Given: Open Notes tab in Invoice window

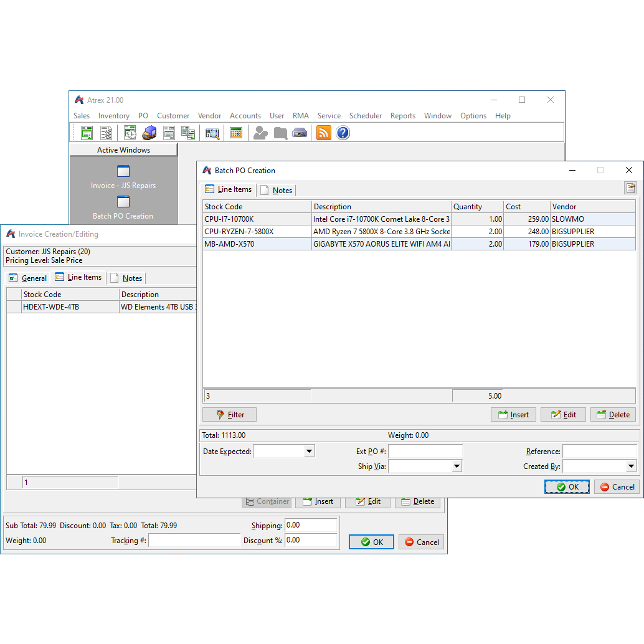Looking at the screenshot, I should 127,278.
